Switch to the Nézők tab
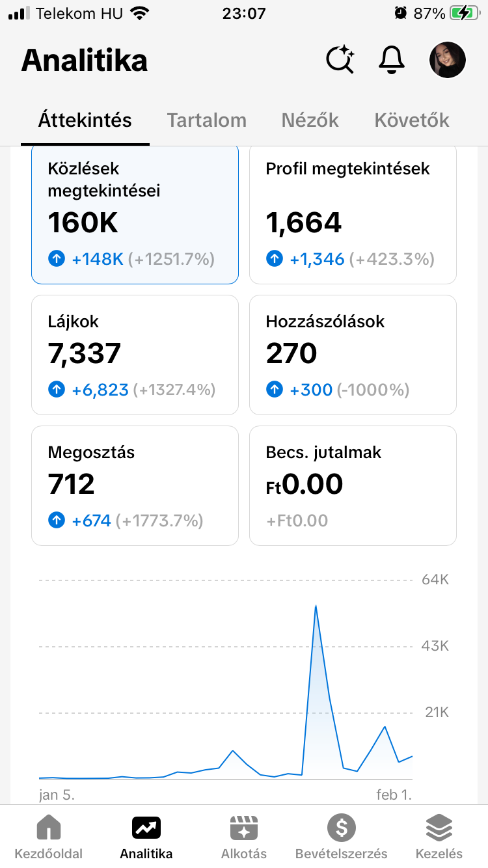 pos(310,120)
